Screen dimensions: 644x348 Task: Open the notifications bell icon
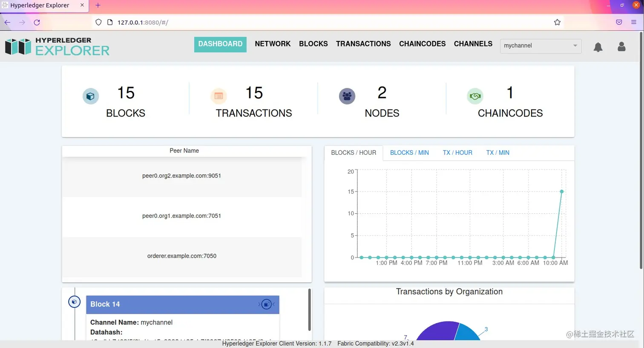coord(598,47)
